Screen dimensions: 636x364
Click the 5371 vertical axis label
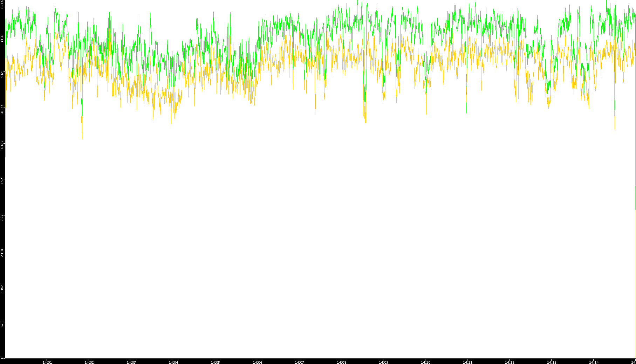pos(2,74)
